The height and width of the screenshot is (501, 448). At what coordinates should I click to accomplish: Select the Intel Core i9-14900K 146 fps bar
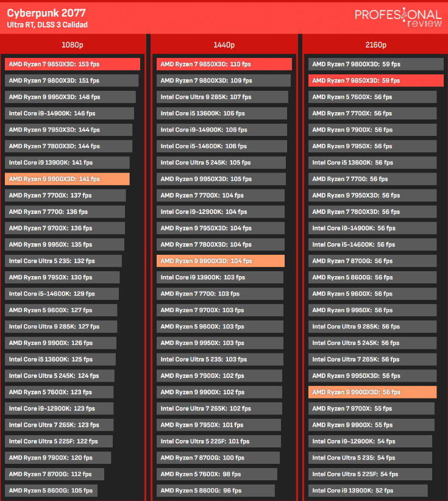coord(69,113)
